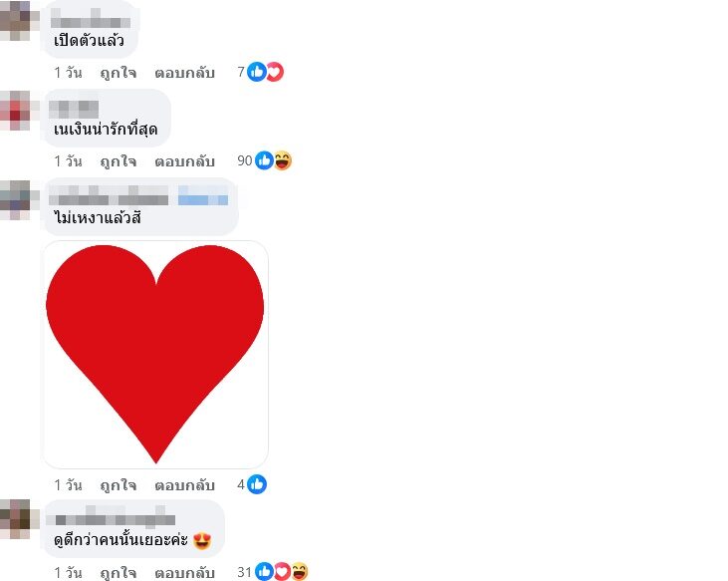Click the like reaction icon beside count 31
This screenshot has height=581, width=728.
point(264,572)
